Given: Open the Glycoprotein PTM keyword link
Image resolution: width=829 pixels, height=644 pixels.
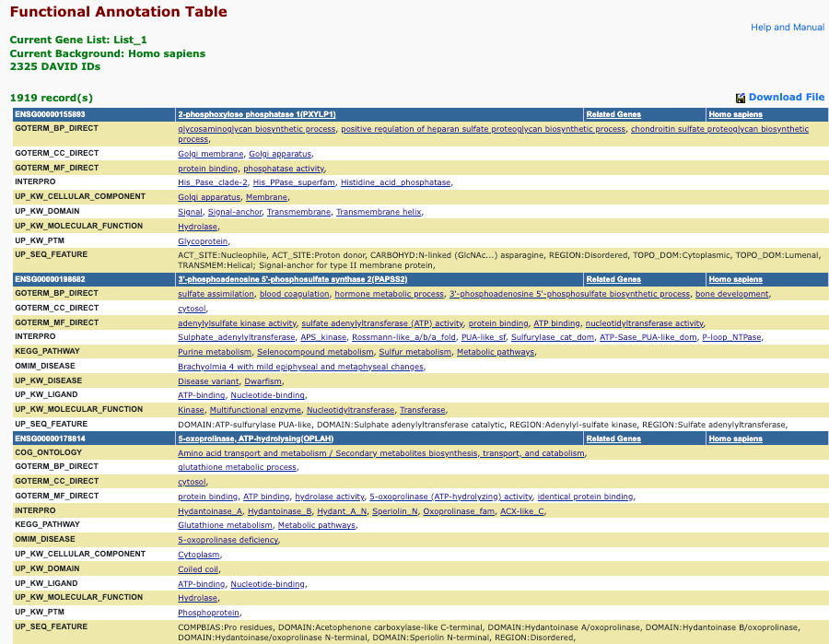Looking at the screenshot, I should tap(203, 241).
